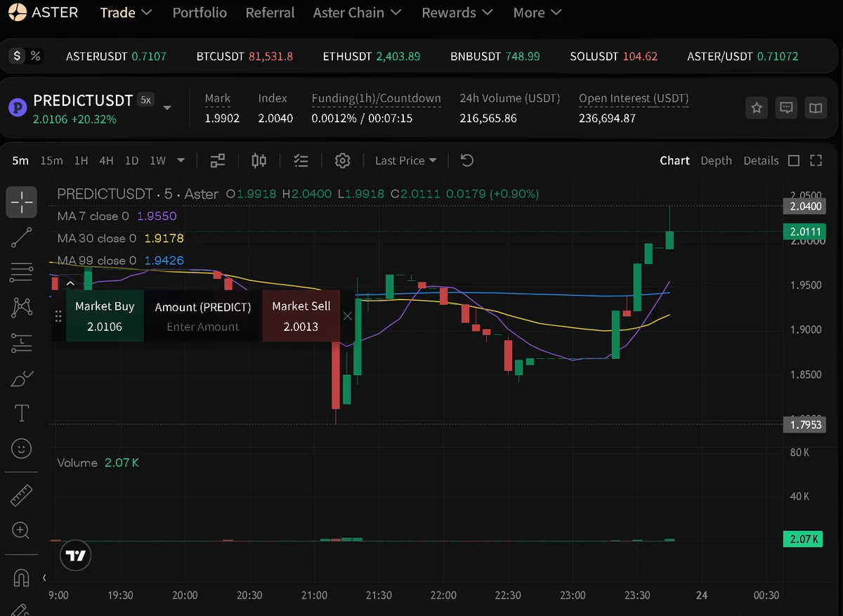Toggle the indicators panel icon
This screenshot has height=616, width=843.
click(x=218, y=161)
